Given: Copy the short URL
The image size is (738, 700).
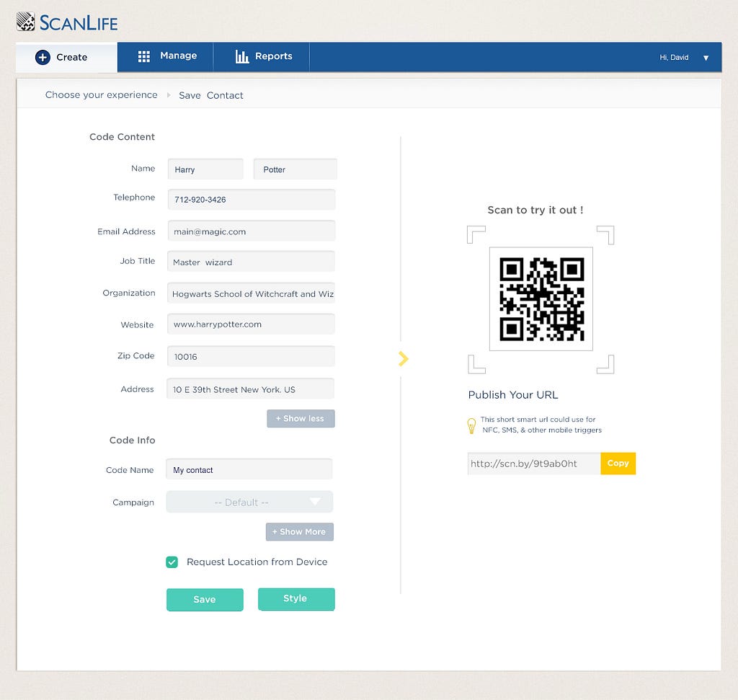Looking at the screenshot, I should [618, 464].
